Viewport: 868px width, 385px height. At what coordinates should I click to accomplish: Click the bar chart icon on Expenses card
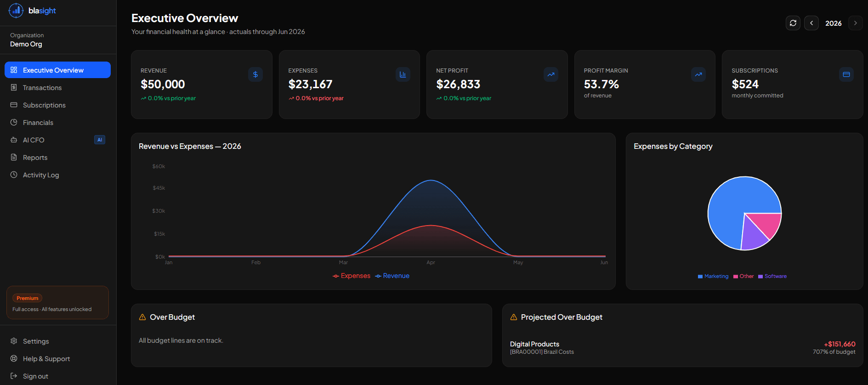point(403,74)
